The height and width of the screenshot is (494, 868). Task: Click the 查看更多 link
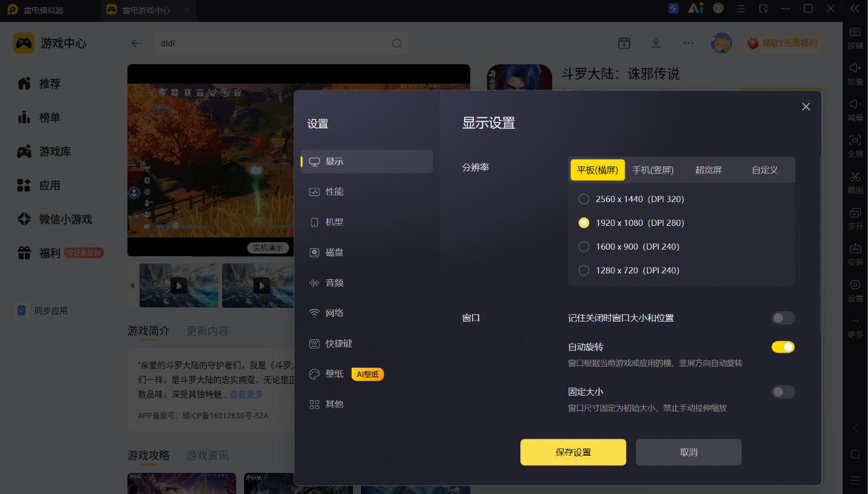click(246, 394)
